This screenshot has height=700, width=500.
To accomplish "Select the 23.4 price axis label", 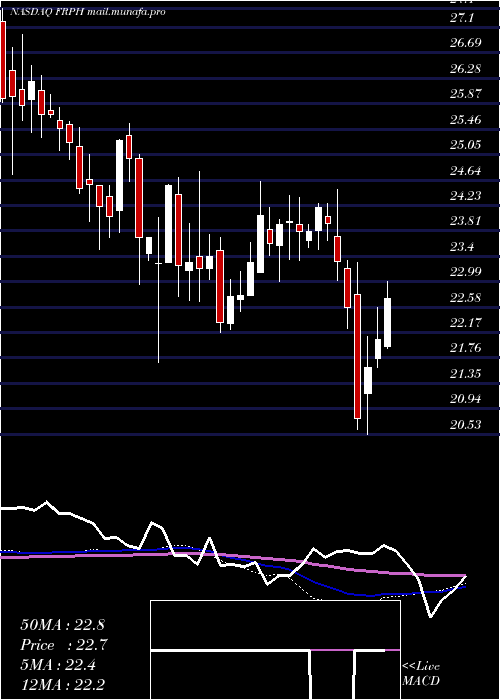I will tap(464, 246).
